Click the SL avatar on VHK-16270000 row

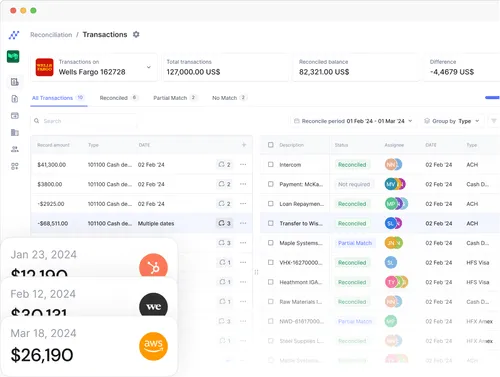[x=391, y=263]
